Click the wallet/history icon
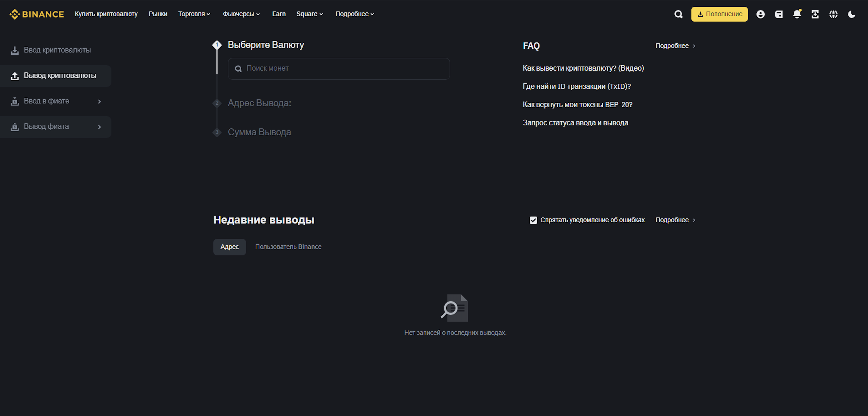Image resolution: width=868 pixels, height=416 pixels. click(x=779, y=14)
